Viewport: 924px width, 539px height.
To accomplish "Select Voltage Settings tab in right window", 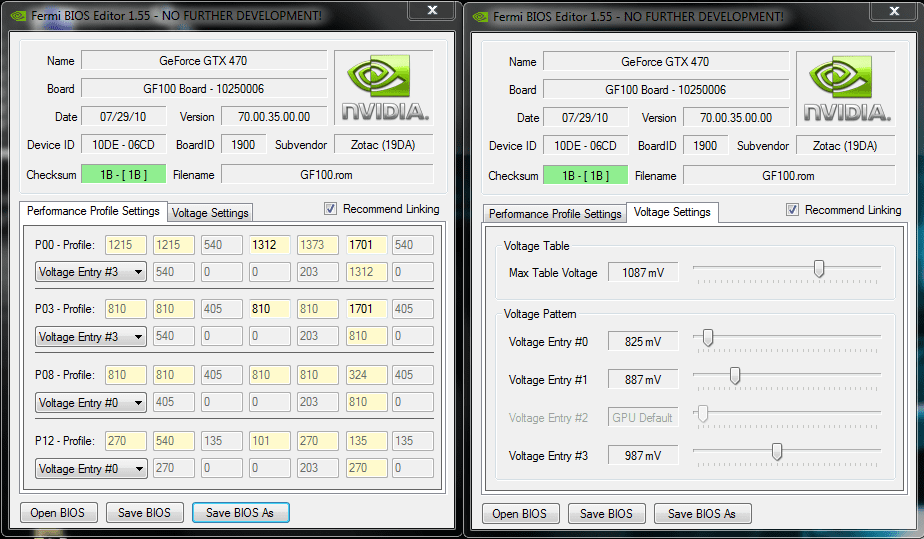I will tap(672, 212).
